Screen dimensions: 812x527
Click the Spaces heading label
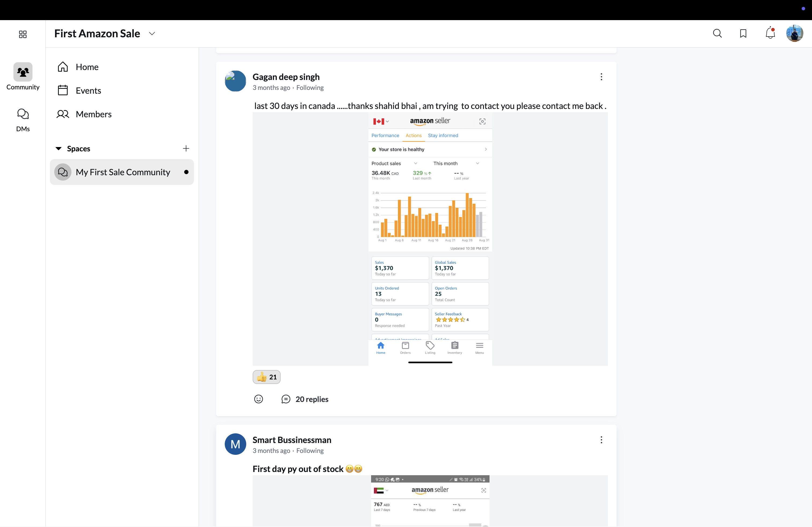tap(78, 149)
